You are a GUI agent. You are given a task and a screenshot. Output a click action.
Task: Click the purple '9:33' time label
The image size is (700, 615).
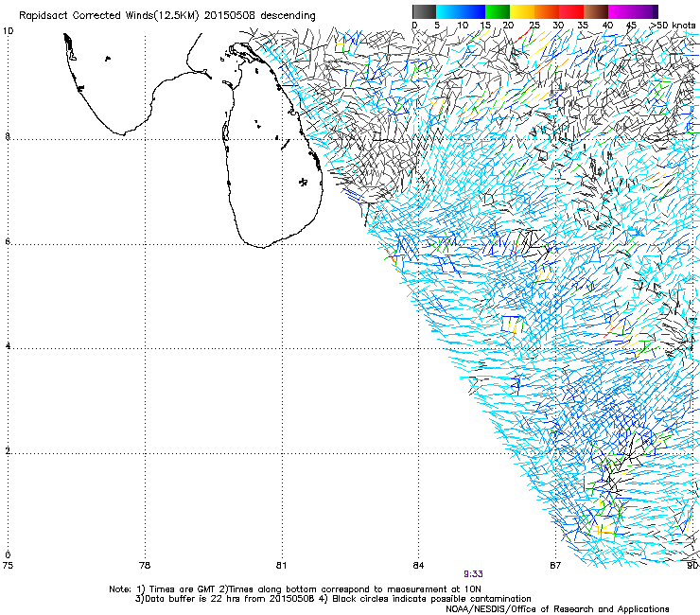(473, 574)
